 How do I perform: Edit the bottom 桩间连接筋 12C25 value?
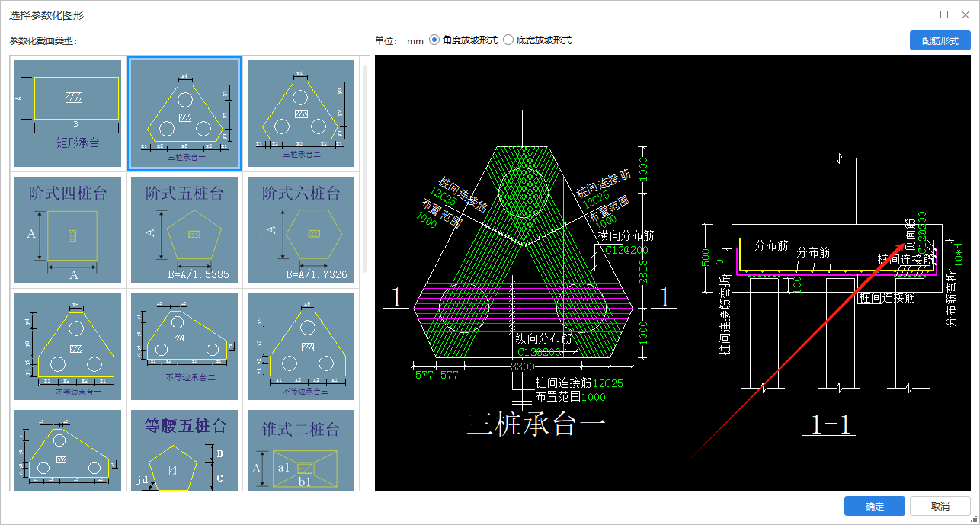pyautogui.click(x=607, y=383)
